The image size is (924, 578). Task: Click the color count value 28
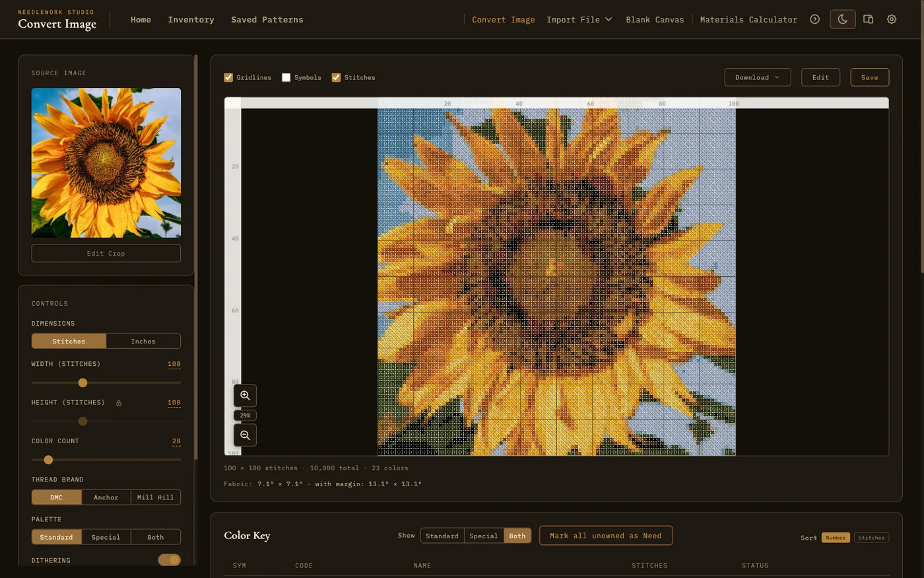tap(176, 441)
